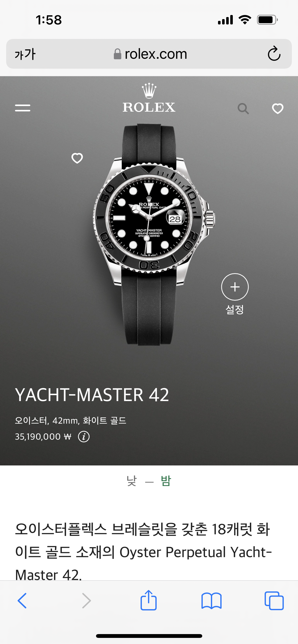Reload the page in Safari
This screenshot has width=298, height=644.
pos(274,54)
